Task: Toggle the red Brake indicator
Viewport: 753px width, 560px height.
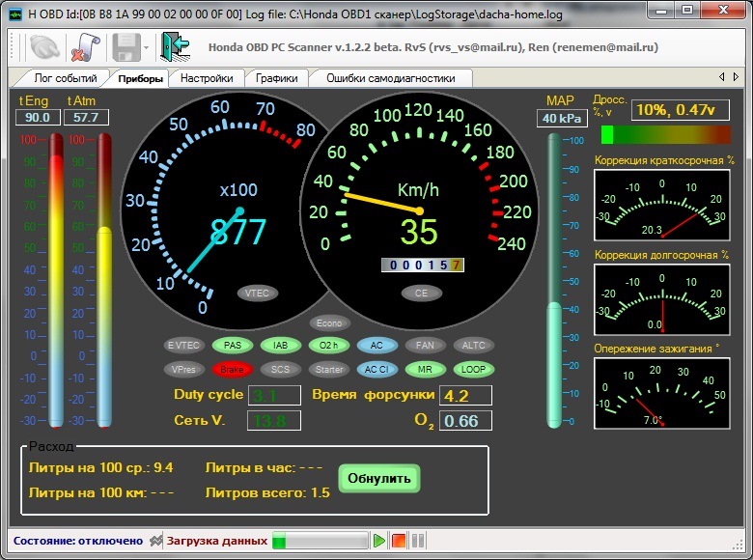Action: [x=232, y=369]
